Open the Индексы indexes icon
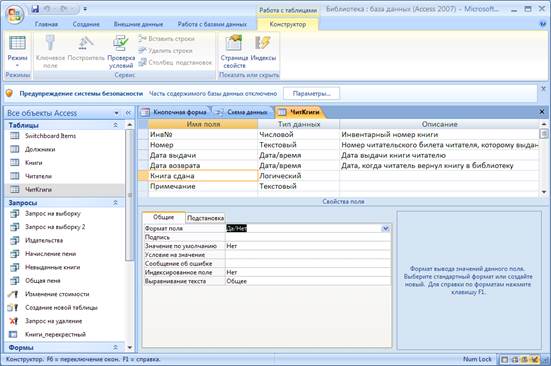551x366 pixels. (x=262, y=43)
